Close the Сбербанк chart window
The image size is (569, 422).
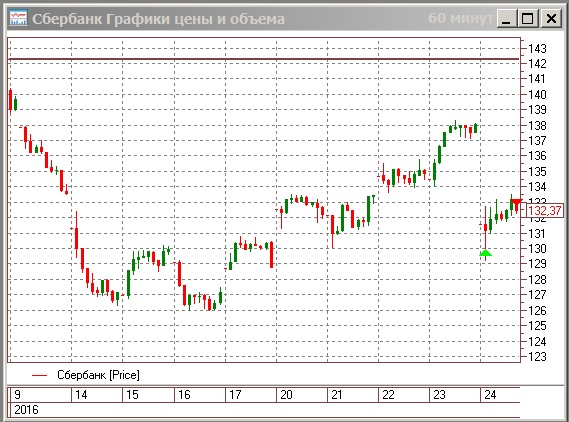[551, 18]
